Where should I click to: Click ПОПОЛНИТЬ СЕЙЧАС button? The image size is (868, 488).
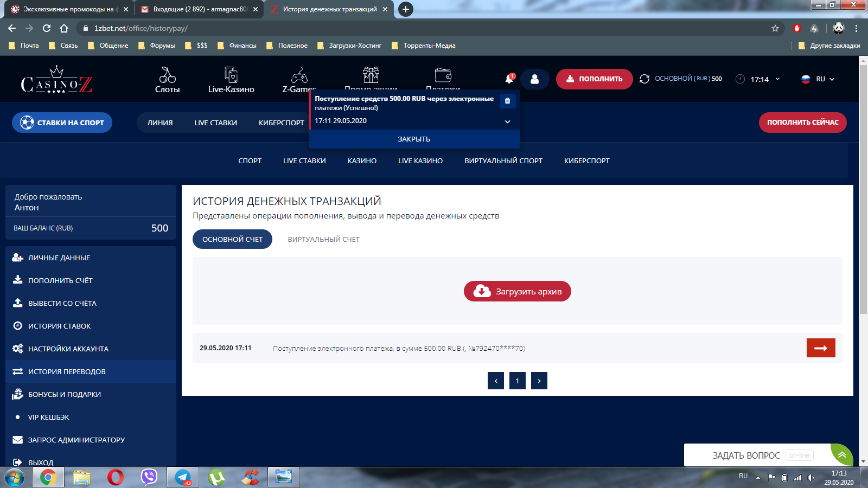(x=802, y=123)
